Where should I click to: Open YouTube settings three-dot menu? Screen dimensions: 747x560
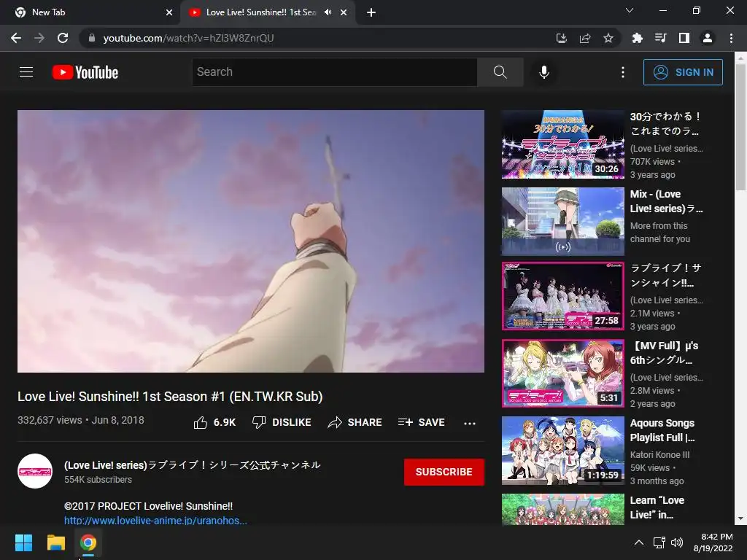623,72
